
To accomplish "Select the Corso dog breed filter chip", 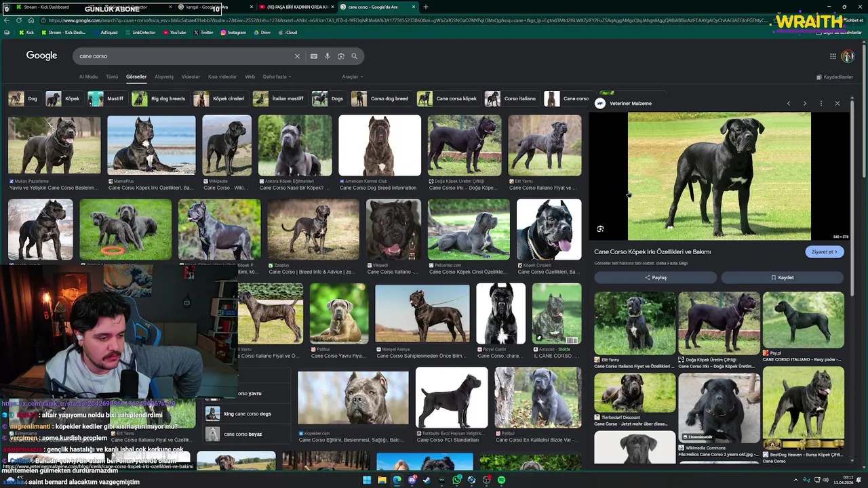I will pos(381,99).
